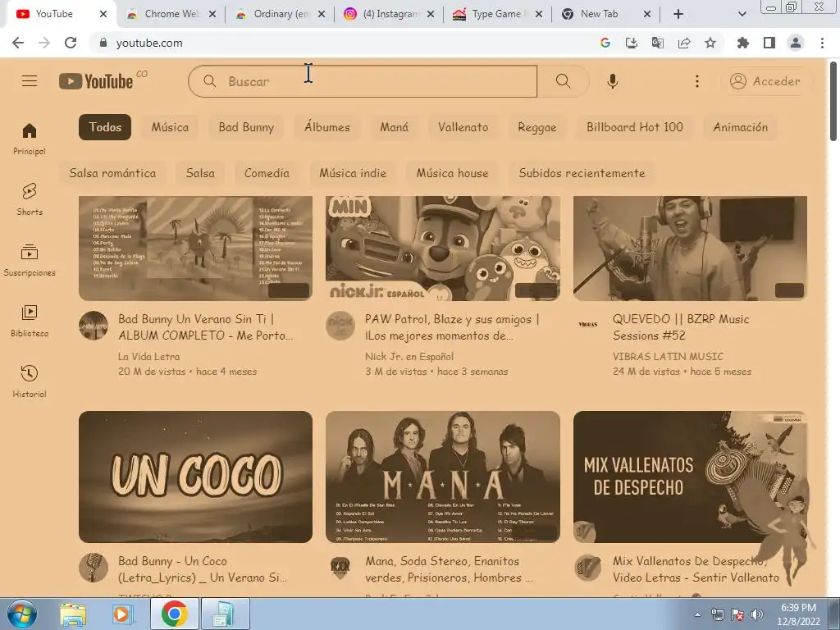Open La Vida Letra channel avatar

[x=94, y=325]
